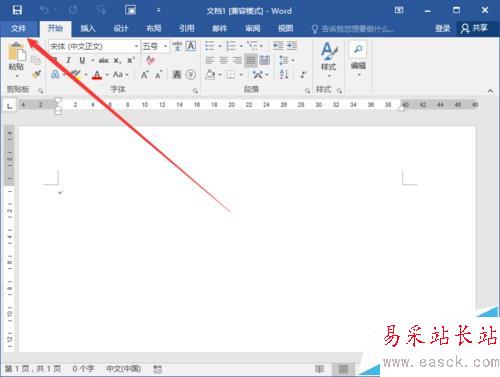Screen dimensions: 500x377
Task: Click the Grow Font icon
Action: (x=145, y=75)
